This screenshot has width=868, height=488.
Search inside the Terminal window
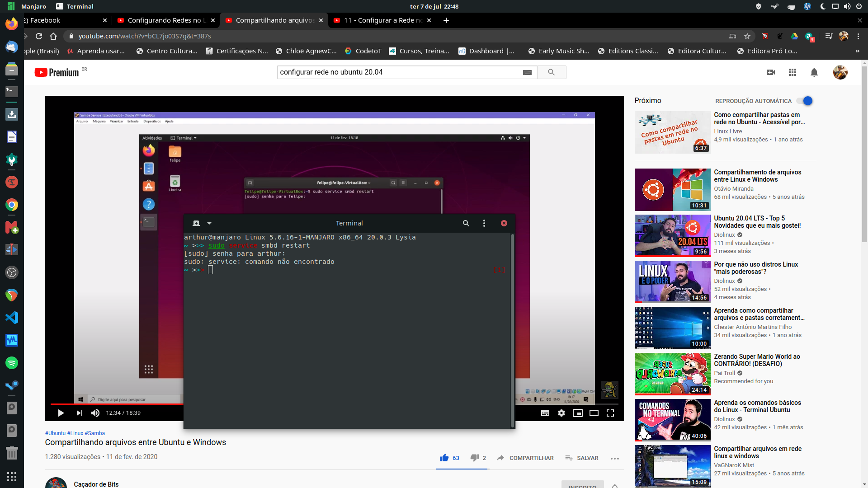(466, 223)
